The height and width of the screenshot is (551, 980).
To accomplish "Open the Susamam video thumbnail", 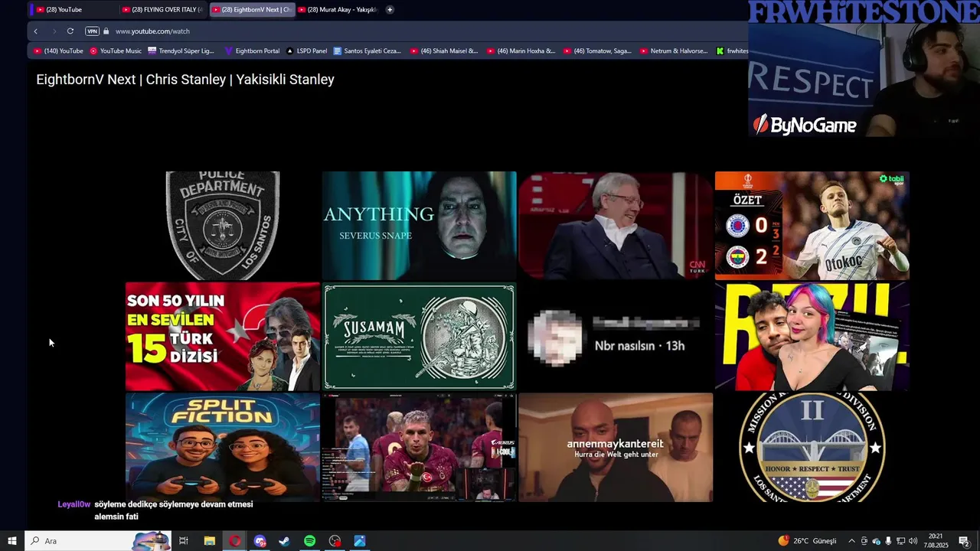I will click(x=419, y=337).
